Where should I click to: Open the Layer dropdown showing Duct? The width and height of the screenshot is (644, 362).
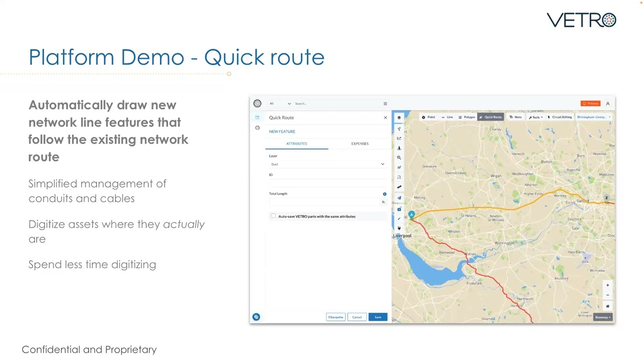coord(328,164)
